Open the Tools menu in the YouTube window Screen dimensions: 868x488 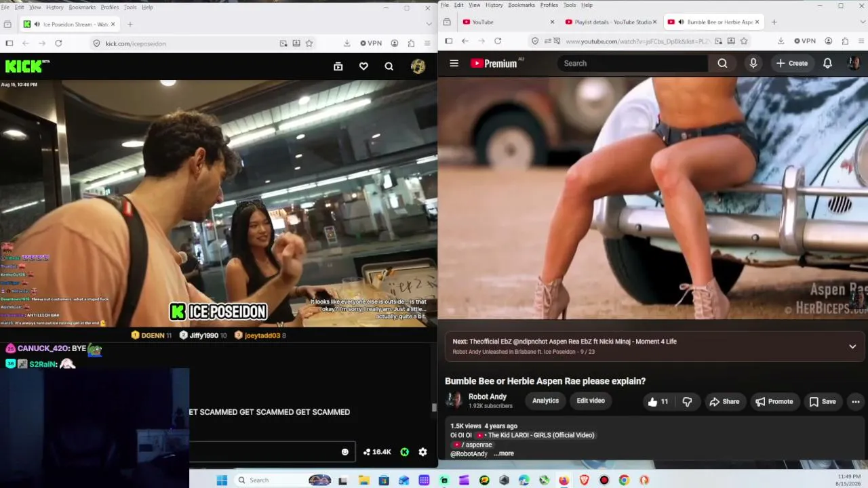coord(570,5)
